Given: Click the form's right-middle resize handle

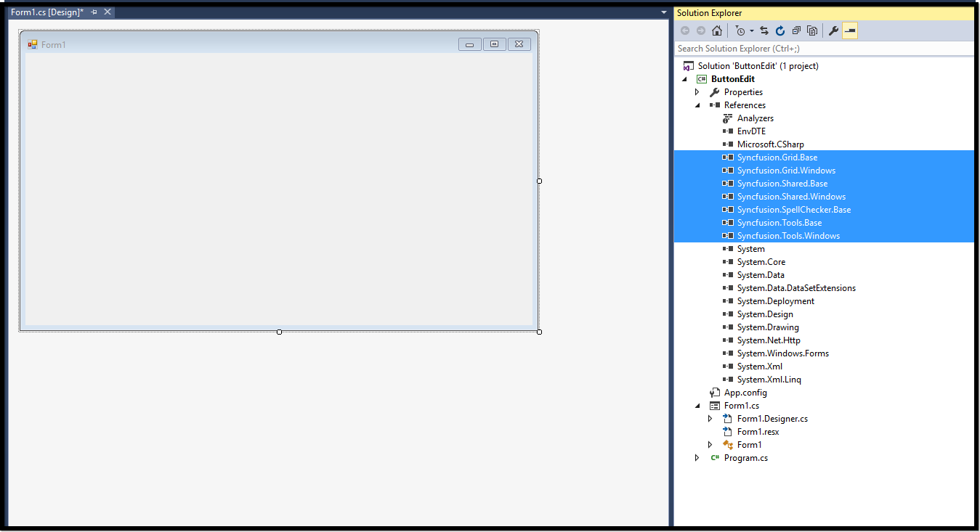Looking at the screenshot, I should [x=539, y=181].
